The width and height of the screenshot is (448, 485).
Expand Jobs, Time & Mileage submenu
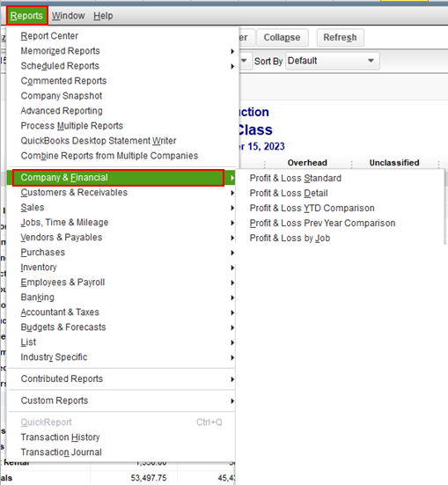tap(121, 223)
